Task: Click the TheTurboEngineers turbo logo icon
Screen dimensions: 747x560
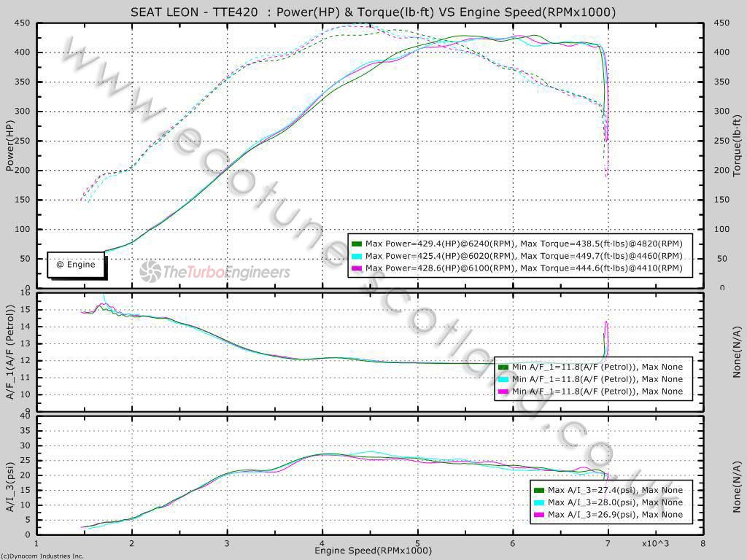Action: [150, 271]
